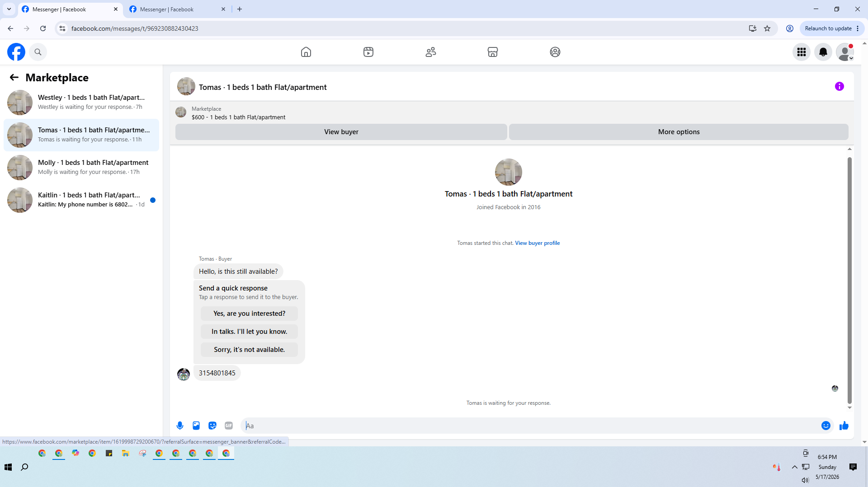Open File Explorer from the taskbar
This screenshot has height=487, width=868.
pos(126,453)
